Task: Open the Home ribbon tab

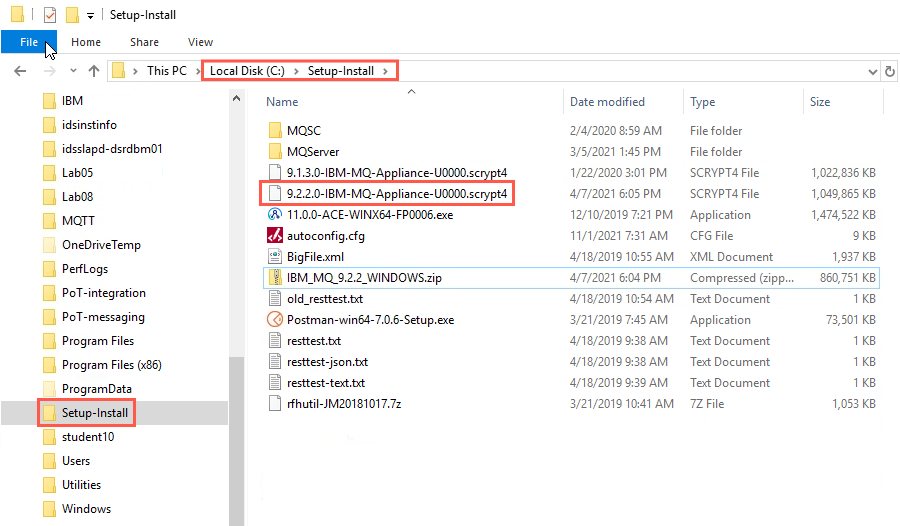Action: coord(86,42)
